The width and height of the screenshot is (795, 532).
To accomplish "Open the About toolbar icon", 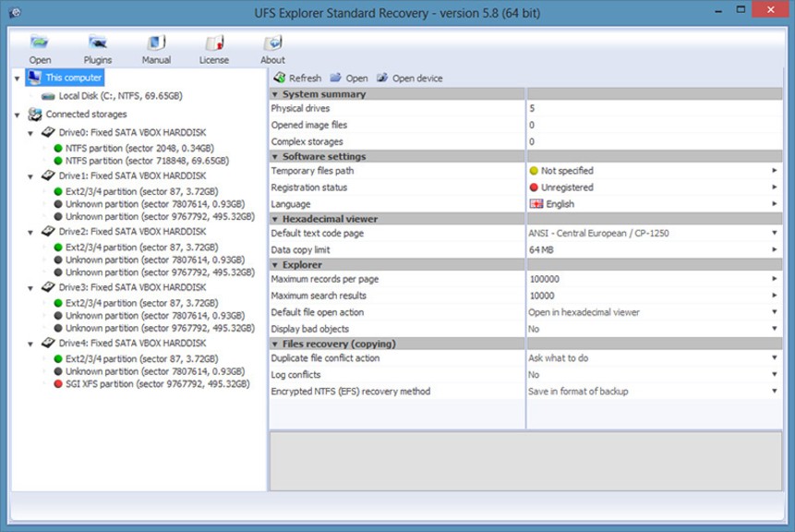I will [272, 43].
